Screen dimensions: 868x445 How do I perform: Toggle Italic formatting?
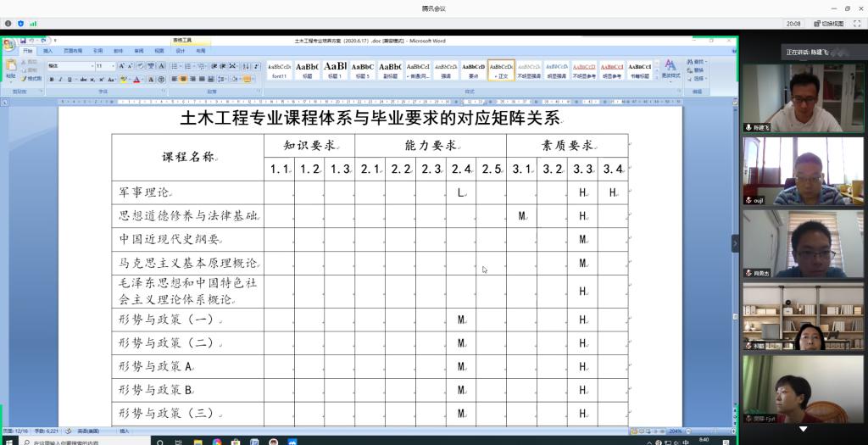point(60,79)
